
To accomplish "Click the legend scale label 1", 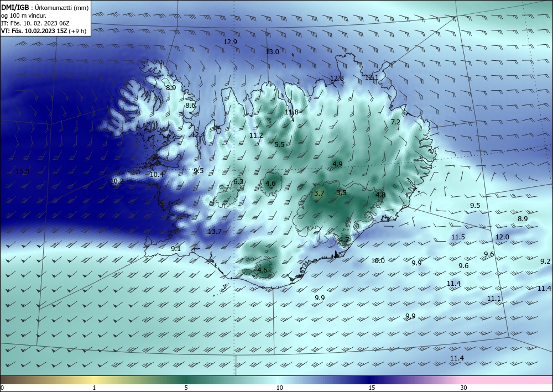I will pos(94,388).
